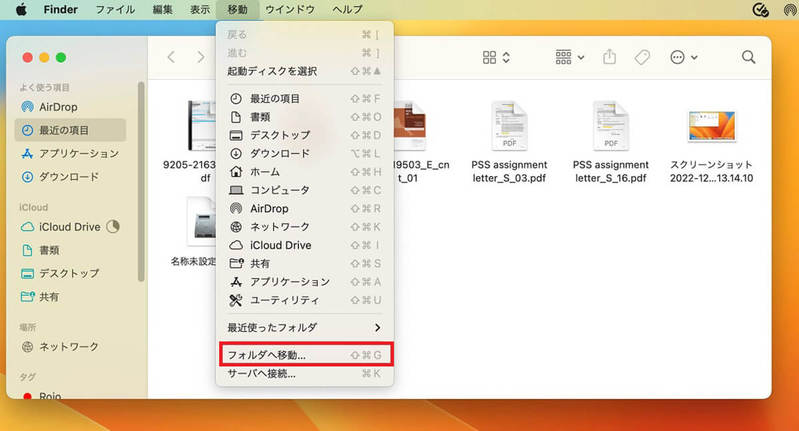Select ホーム in the 移動 menu
Image resolution: width=799 pixels, height=431 pixels.
(304, 172)
